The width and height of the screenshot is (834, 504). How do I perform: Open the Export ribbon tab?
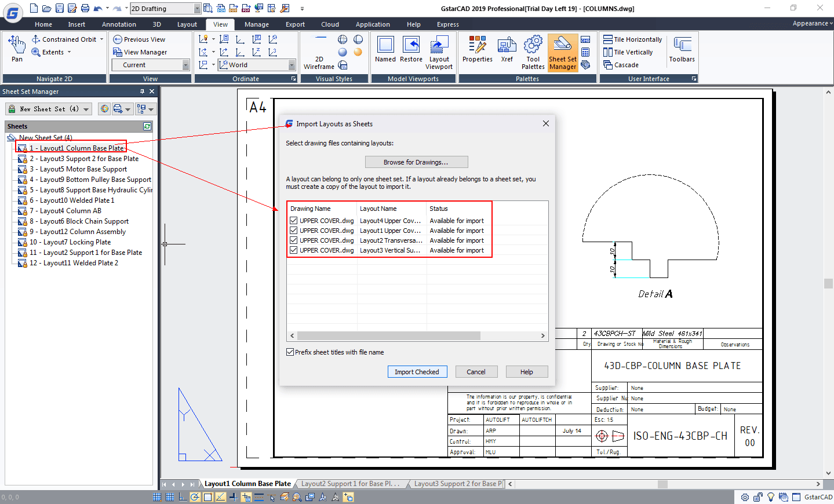295,24
